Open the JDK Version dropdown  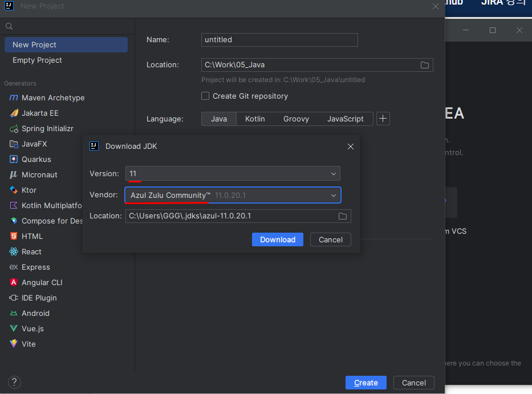[233, 173]
